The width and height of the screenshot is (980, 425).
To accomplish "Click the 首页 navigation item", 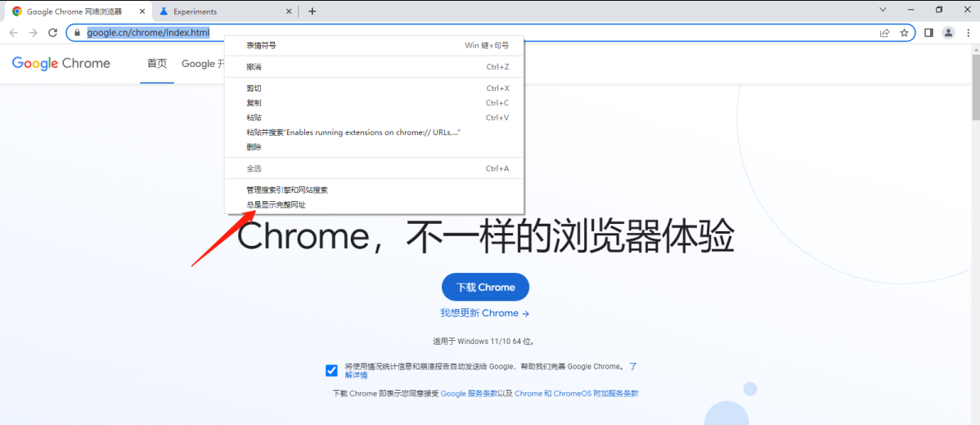I will (x=157, y=64).
